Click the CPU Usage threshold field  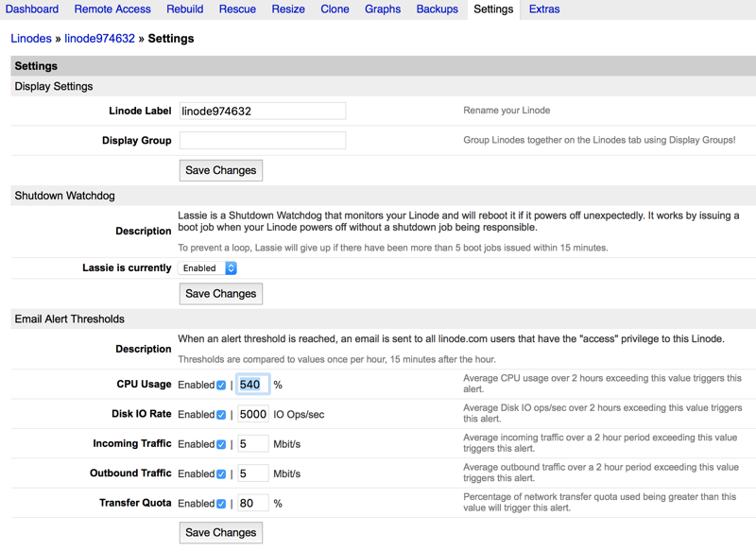pos(252,385)
